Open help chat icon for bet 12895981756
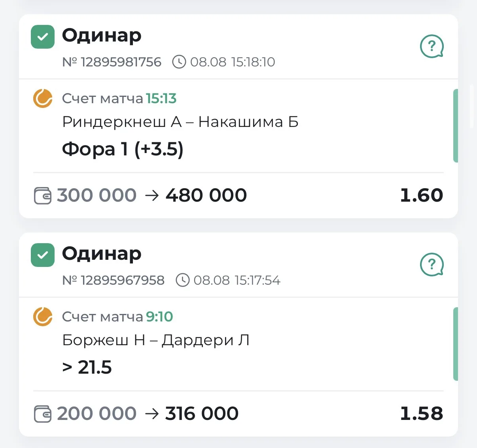Image resolution: width=477 pixels, height=448 pixels. coord(432,47)
